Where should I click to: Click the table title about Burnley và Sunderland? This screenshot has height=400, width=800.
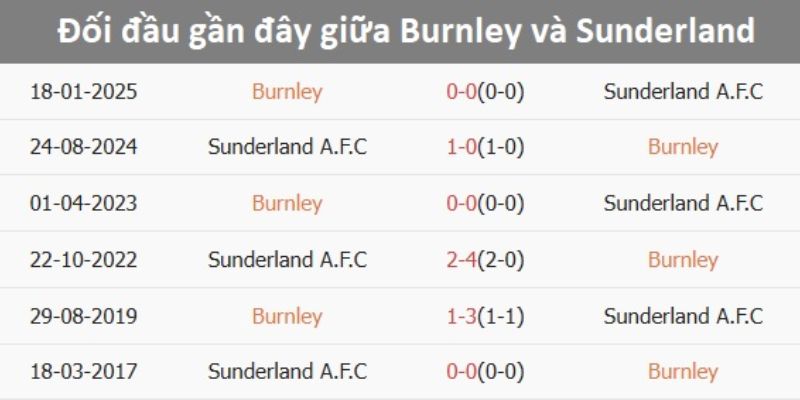(400, 31)
